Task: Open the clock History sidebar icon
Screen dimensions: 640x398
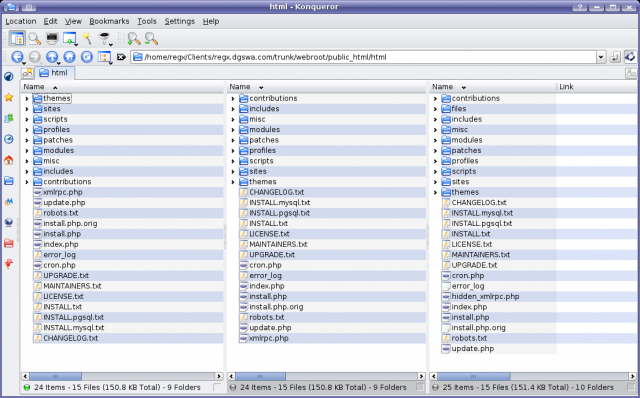Action: point(9,139)
